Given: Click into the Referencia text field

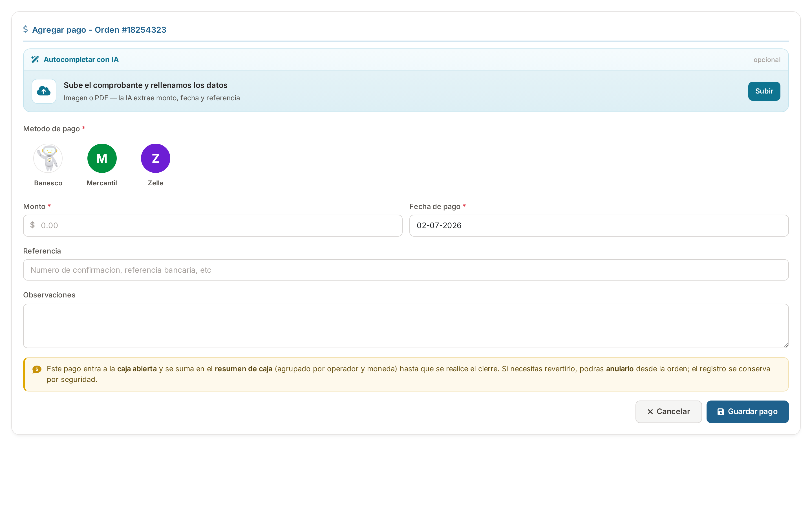Looking at the screenshot, I should point(406,270).
